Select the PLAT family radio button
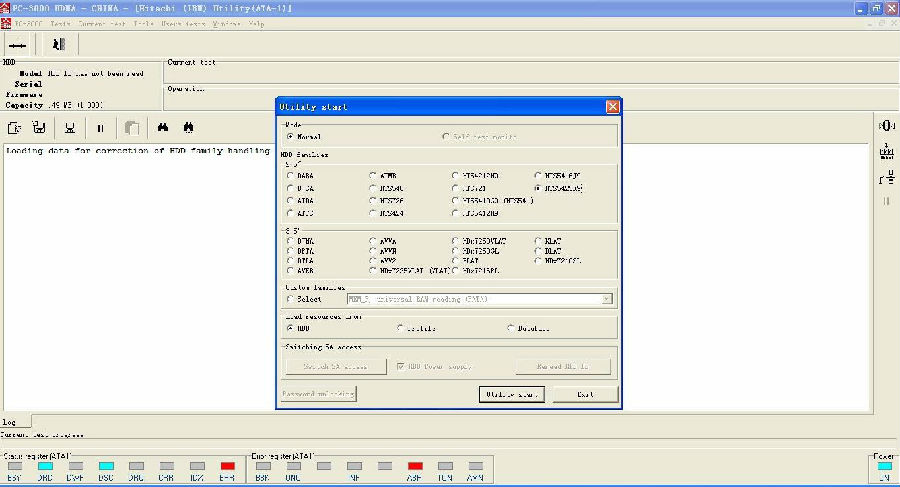This screenshot has width=900, height=487. (x=455, y=261)
